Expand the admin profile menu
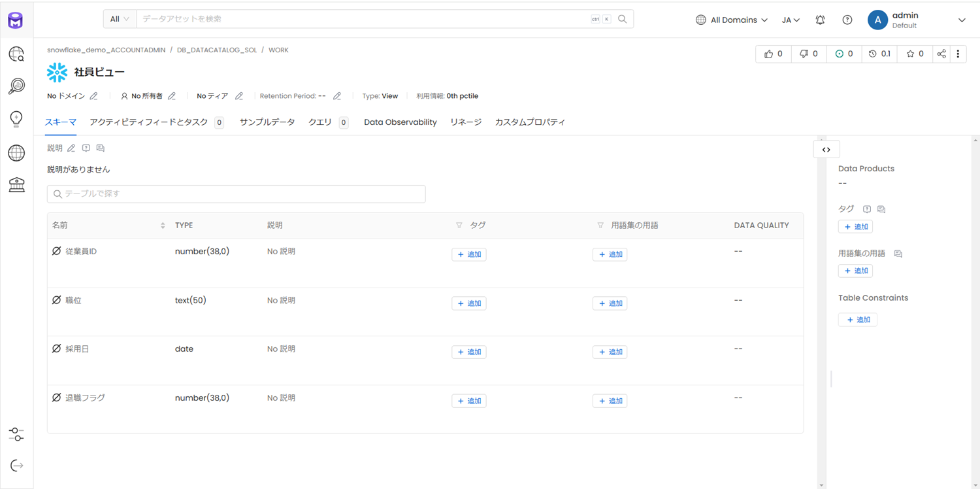This screenshot has height=489, width=980. (x=962, y=20)
